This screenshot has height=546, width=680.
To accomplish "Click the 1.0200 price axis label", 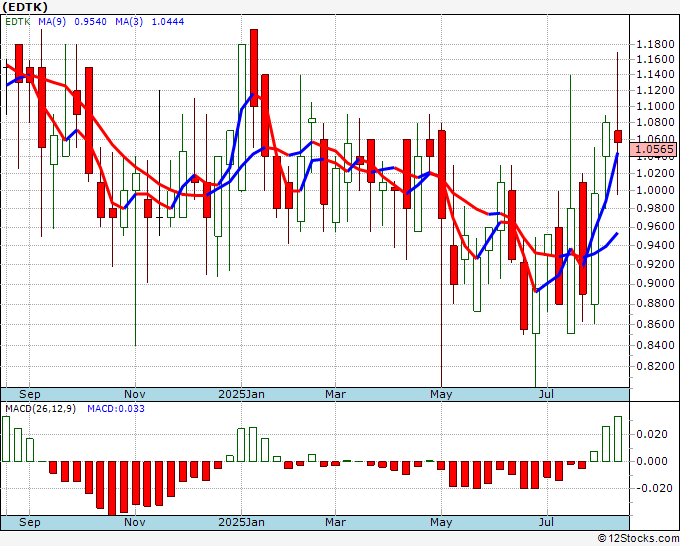I will click(655, 173).
